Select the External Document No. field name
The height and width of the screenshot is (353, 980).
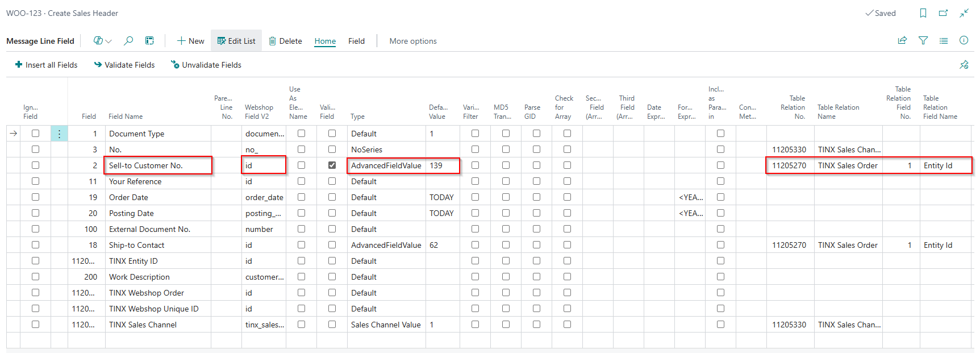(x=159, y=229)
